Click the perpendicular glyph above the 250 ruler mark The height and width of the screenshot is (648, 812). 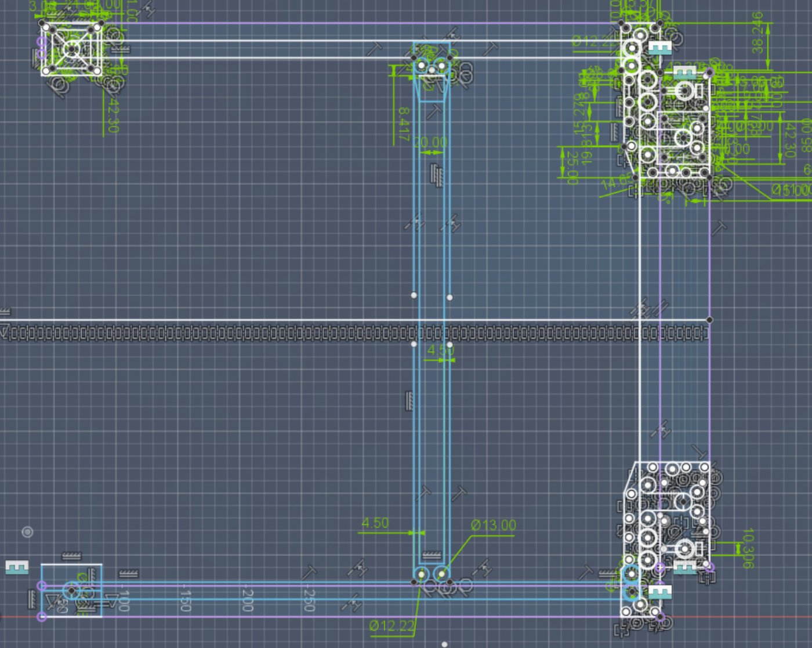coord(310,573)
